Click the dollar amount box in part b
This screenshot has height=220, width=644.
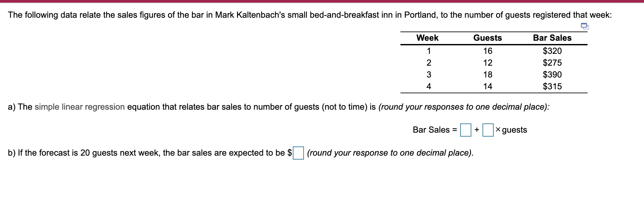click(298, 153)
